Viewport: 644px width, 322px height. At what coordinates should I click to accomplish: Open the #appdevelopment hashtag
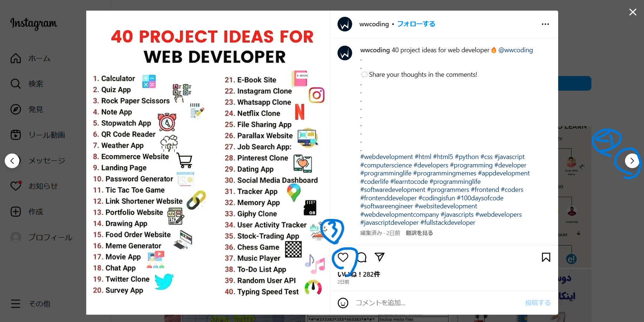pos(504,173)
